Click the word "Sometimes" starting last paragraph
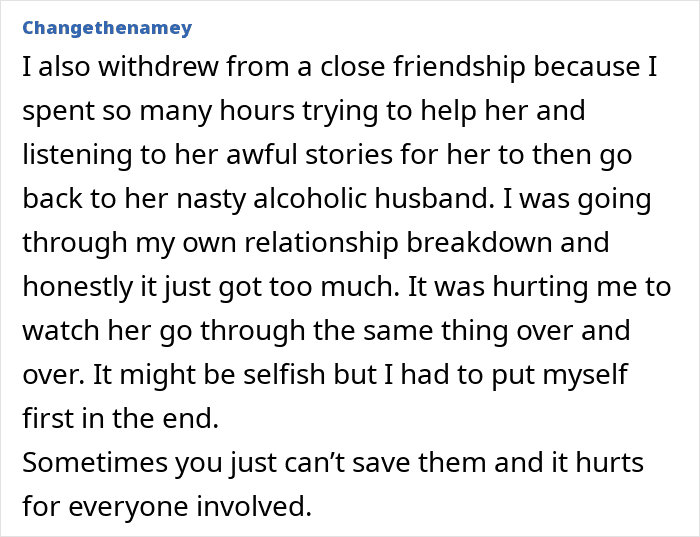 tap(95, 462)
